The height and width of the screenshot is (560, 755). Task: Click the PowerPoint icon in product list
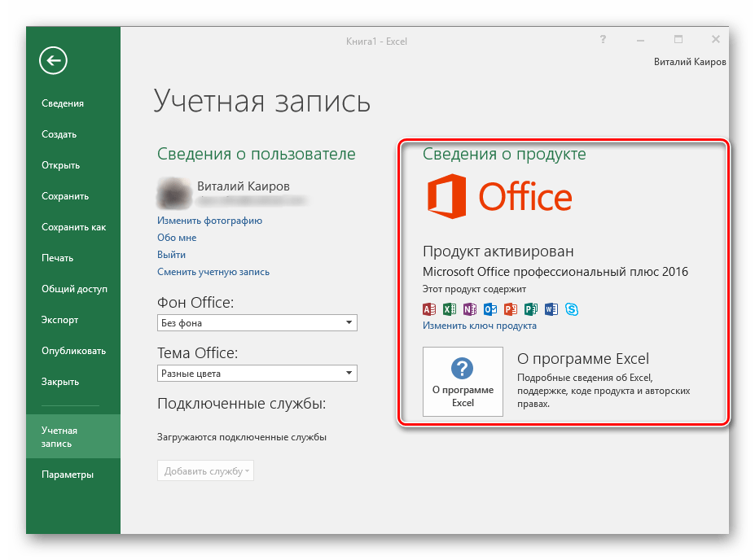tap(511, 309)
